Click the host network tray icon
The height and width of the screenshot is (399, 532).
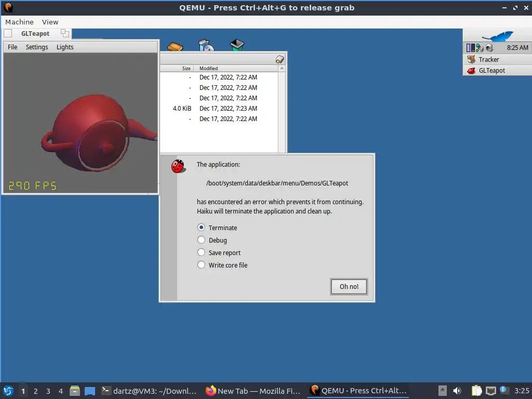coord(490,391)
